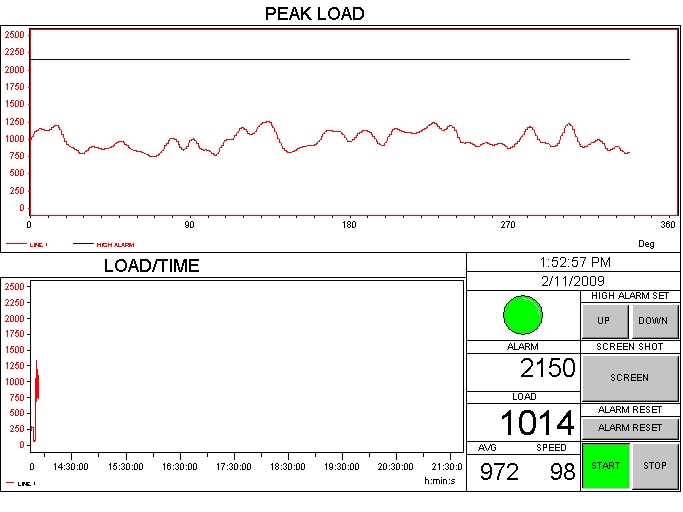The height and width of the screenshot is (512, 683).
Task: Click the date field 2/11/2009
Action: coord(573,281)
